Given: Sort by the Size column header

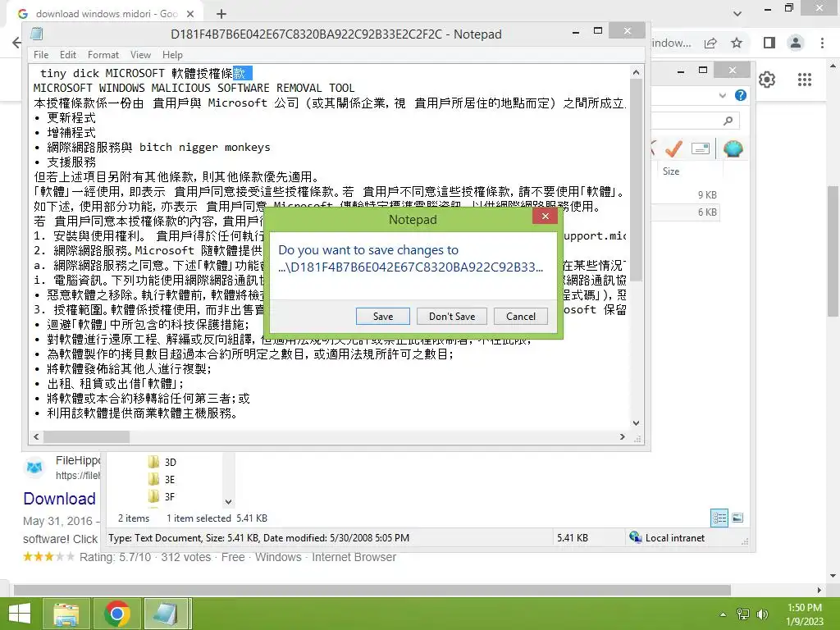Looking at the screenshot, I should 671,171.
